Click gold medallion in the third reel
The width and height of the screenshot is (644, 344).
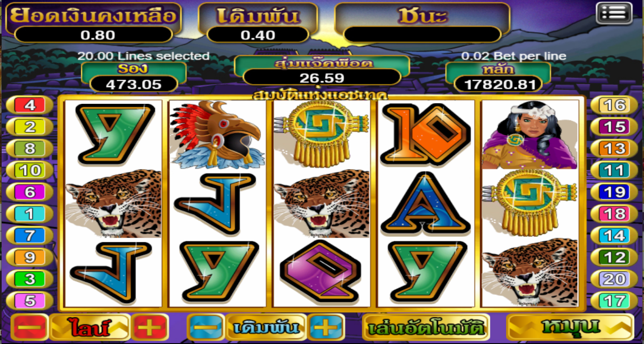coord(321,134)
